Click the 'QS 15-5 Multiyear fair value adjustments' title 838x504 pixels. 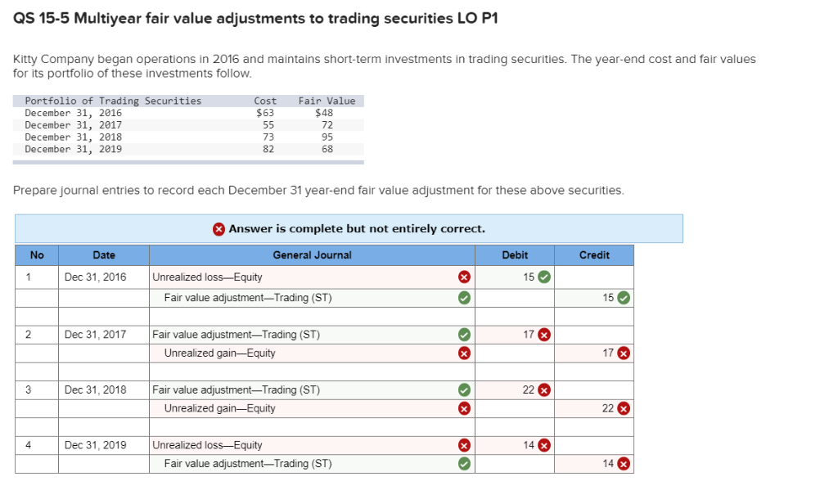coord(255,19)
